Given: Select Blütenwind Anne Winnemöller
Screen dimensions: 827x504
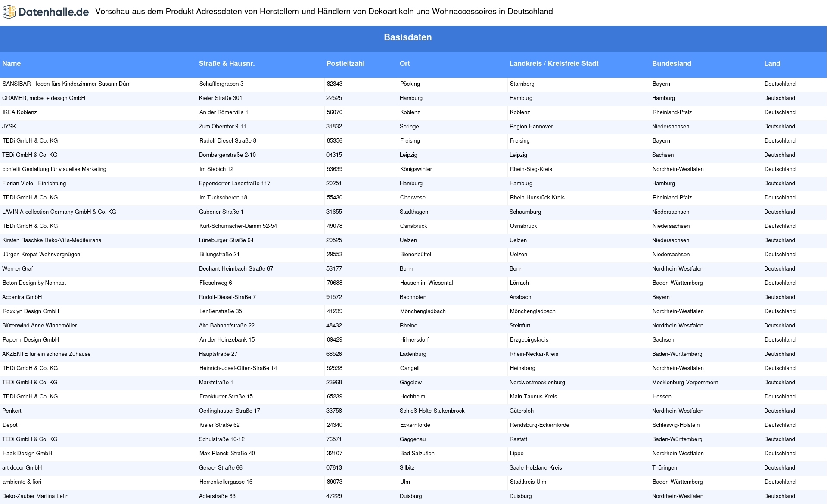Looking at the screenshot, I should [39, 325].
